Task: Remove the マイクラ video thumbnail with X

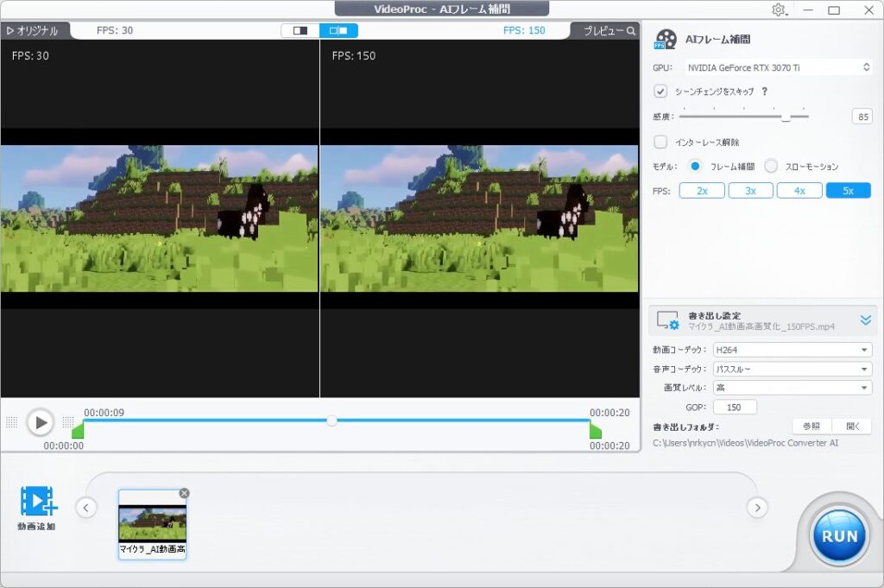Action: [x=185, y=493]
